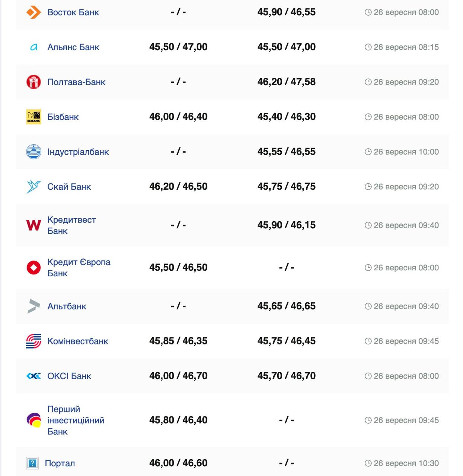Open the Восток Банк link
Screen dimensions: 463x476
point(73,12)
